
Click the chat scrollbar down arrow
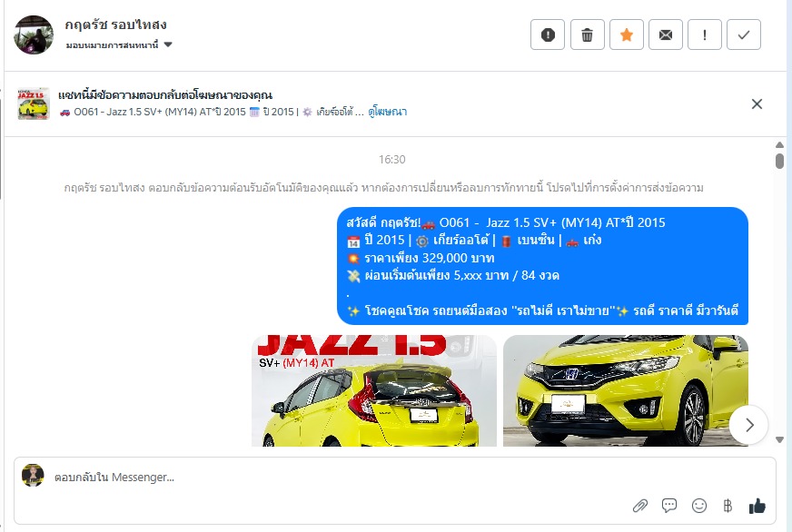tap(779, 439)
